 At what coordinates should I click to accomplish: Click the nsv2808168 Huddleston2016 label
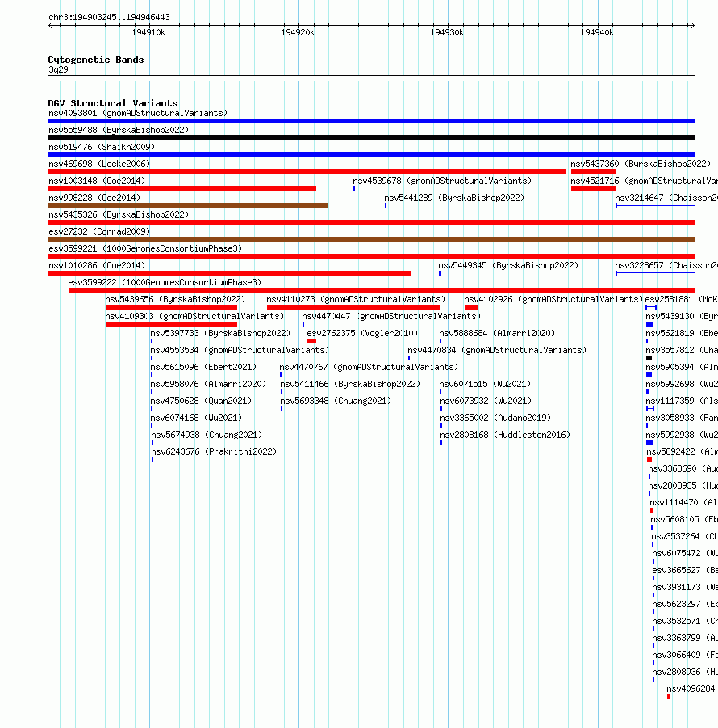tap(506, 435)
